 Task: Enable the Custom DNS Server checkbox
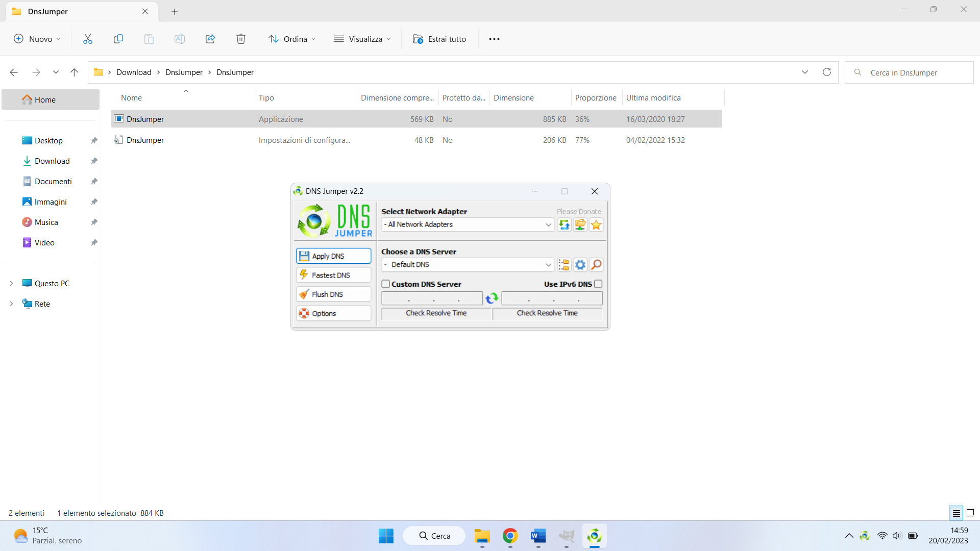386,284
